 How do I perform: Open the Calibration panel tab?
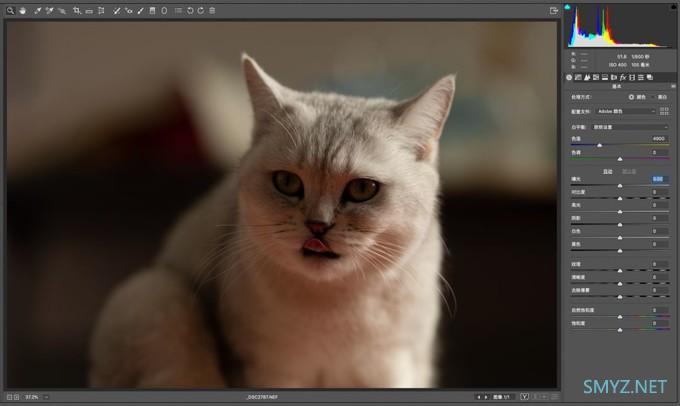click(x=632, y=77)
